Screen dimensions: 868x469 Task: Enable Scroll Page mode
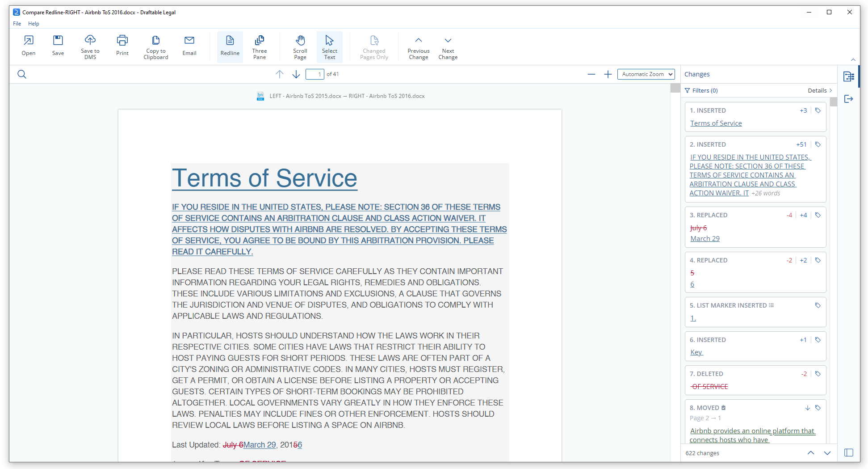[300, 47]
